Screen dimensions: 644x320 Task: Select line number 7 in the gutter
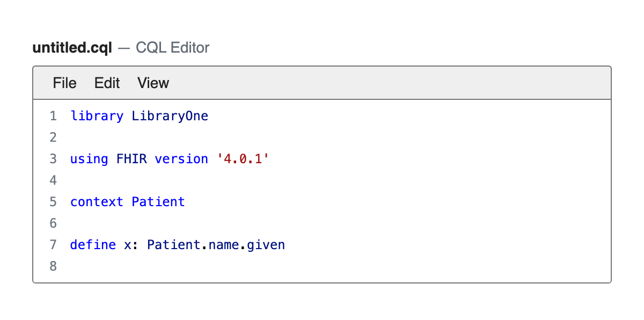53,245
